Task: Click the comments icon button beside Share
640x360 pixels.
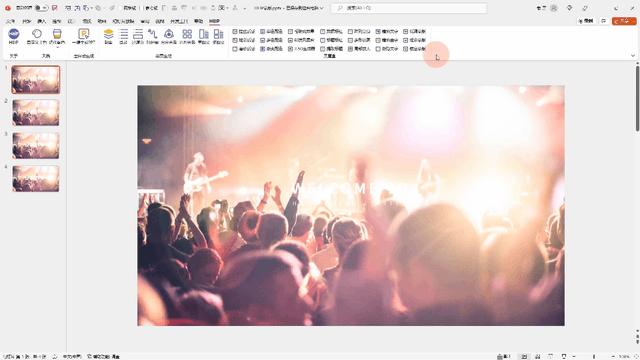Action: pos(604,21)
